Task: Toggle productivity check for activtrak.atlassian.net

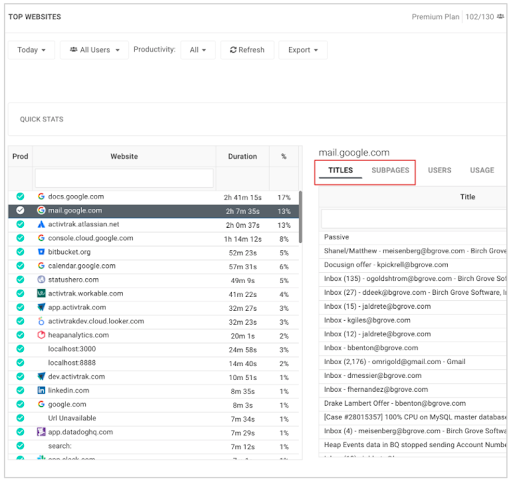Action: click(20, 224)
